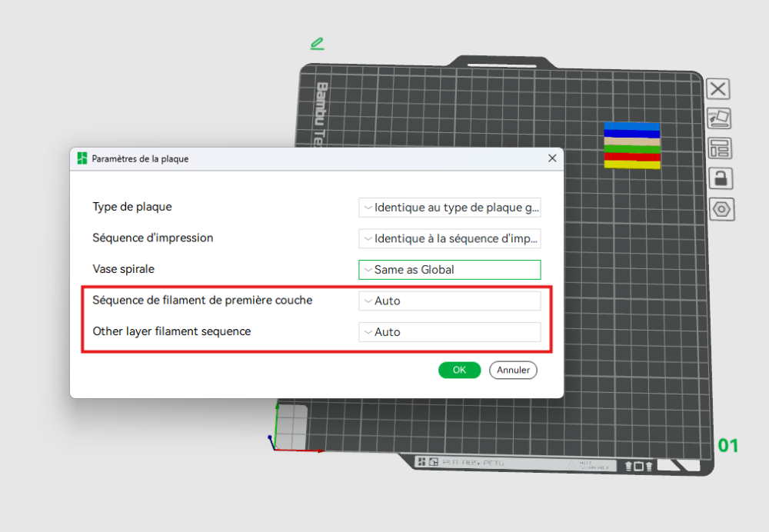Click the Séquence d'impression label
769x532 pixels.
(153, 238)
